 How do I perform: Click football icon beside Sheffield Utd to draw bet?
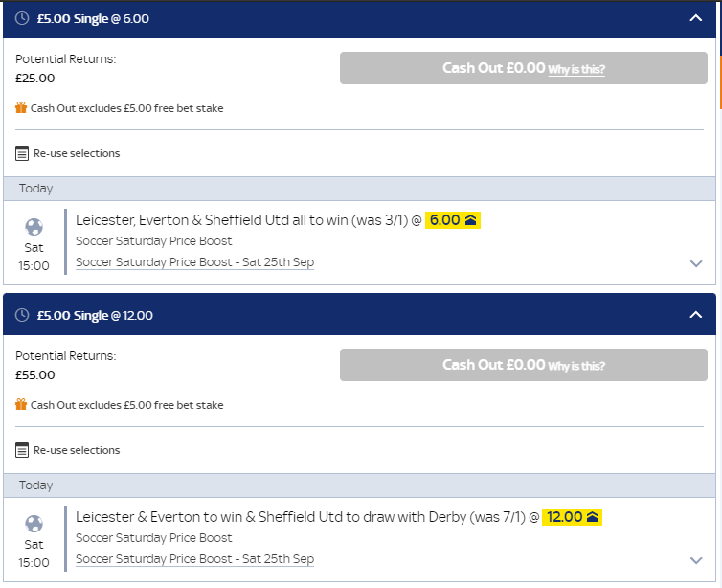(34, 525)
